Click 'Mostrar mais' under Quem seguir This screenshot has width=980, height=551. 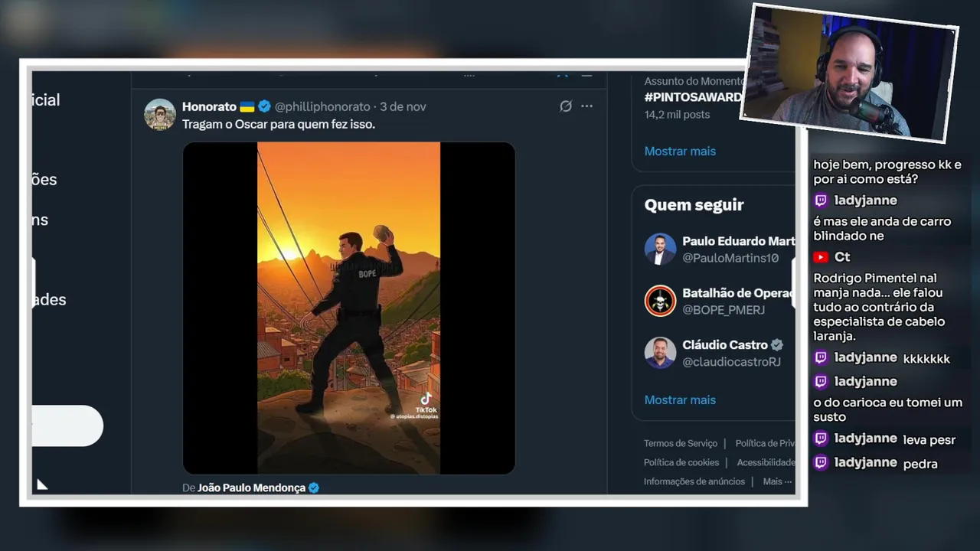680,399
